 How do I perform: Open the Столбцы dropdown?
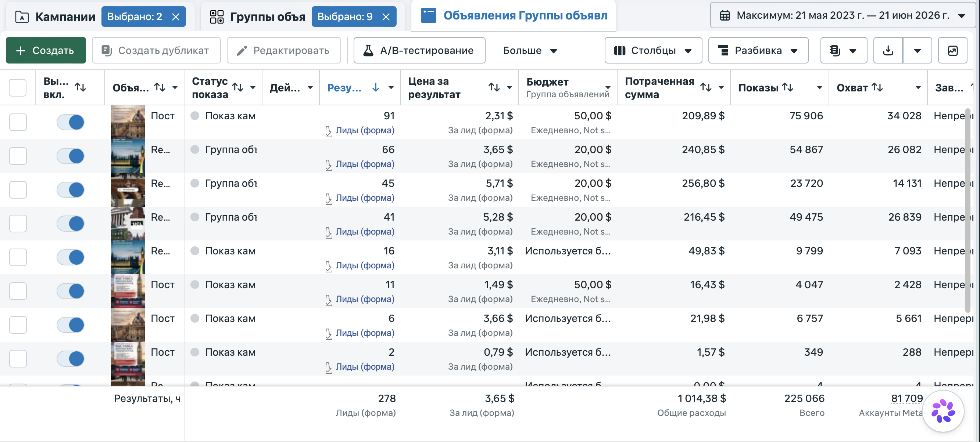pos(653,51)
